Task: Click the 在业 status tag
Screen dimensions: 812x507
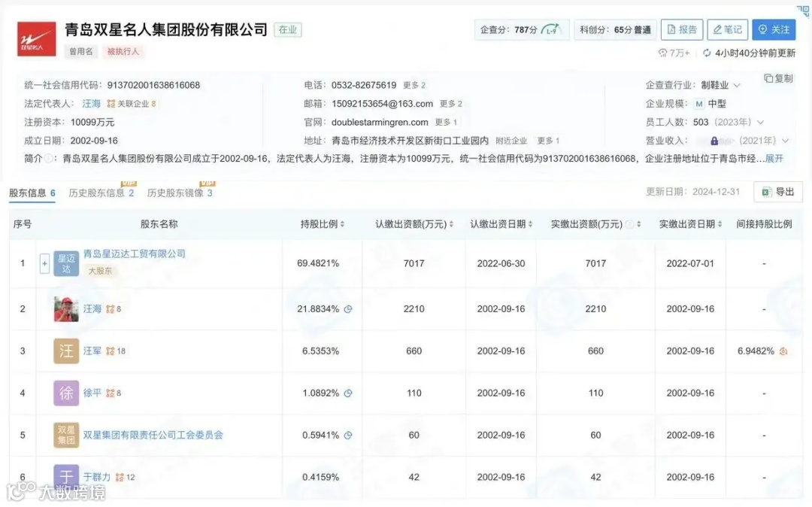Action: coord(288,29)
